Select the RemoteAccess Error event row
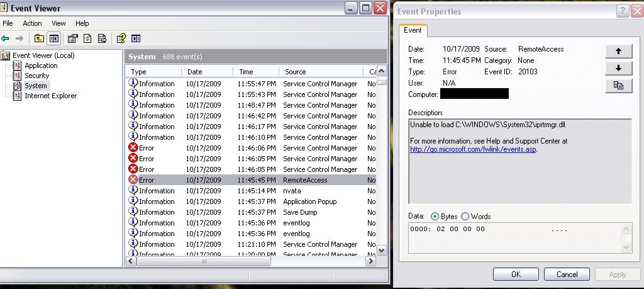 pyautogui.click(x=250, y=179)
